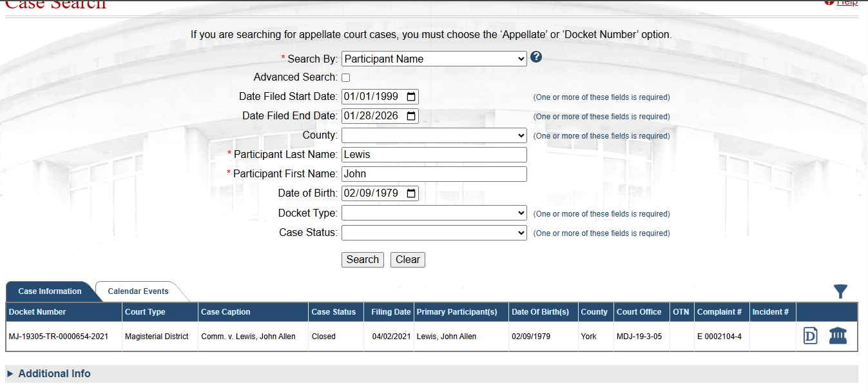This screenshot has height=392, width=868.
Task: Select the Case Information tab
Action: [x=50, y=291]
